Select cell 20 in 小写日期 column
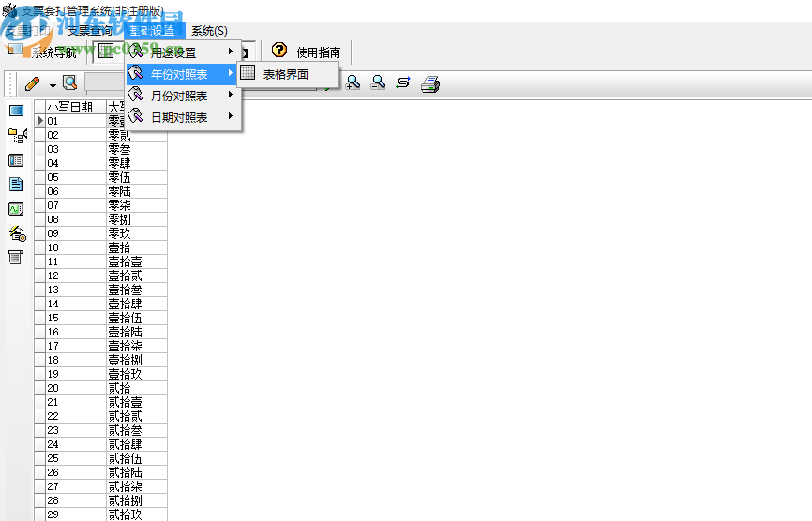 click(76, 388)
